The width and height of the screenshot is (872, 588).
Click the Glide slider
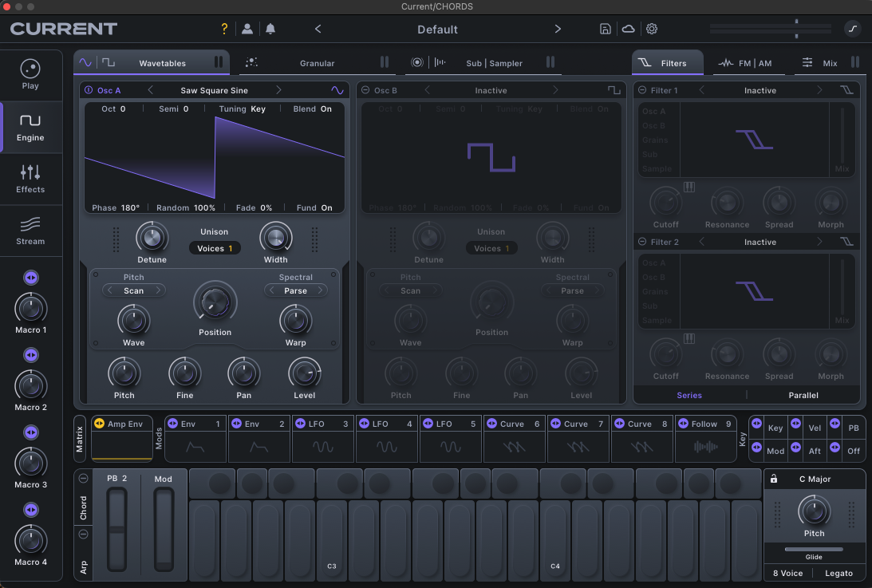(814, 550)
